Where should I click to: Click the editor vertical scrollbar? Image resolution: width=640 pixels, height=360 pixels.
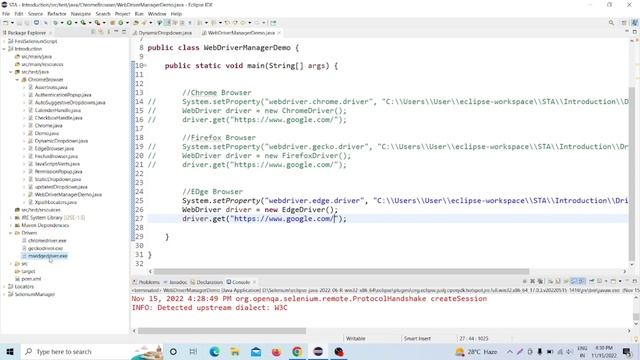click(x=632, y=173)
